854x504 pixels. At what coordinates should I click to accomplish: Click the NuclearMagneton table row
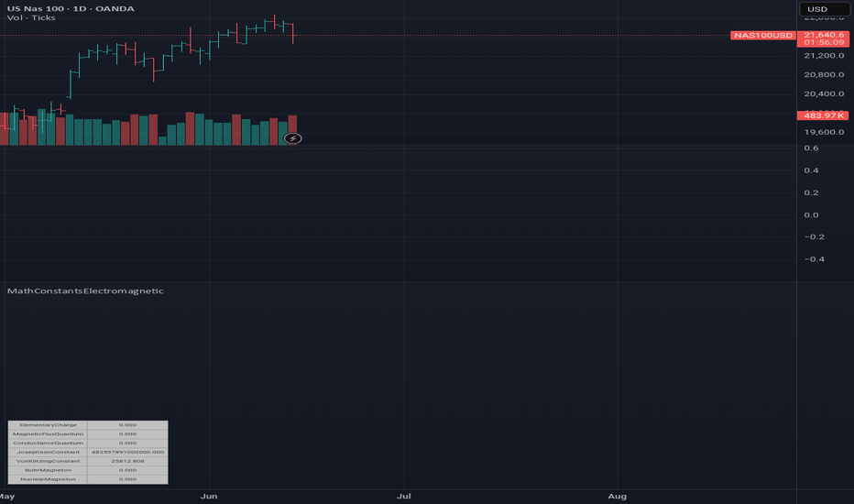point(88,479)
